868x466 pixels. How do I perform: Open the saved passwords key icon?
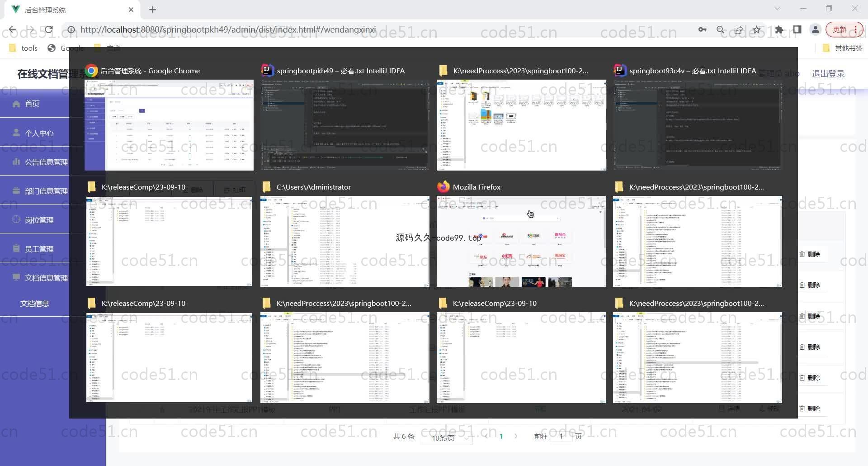click(702, 30)
